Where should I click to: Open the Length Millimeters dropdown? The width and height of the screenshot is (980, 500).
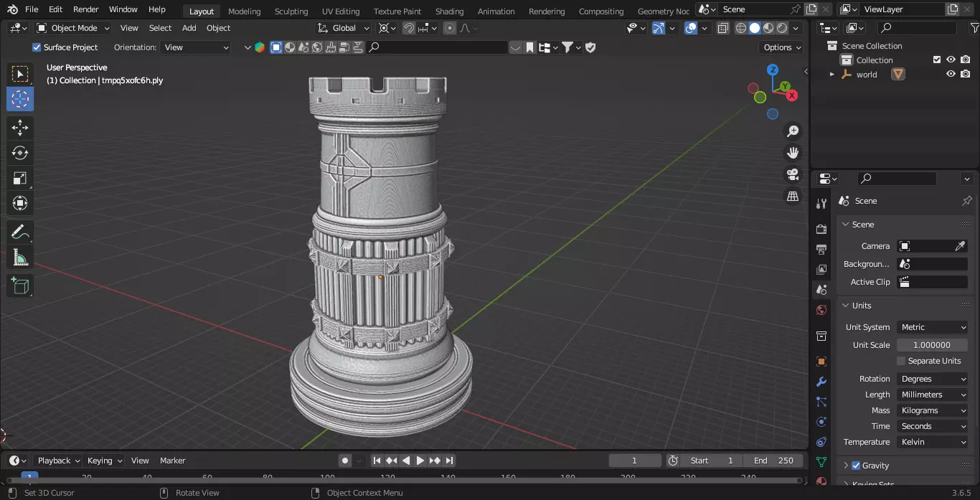pyautogui.click(x=932, y=395)
